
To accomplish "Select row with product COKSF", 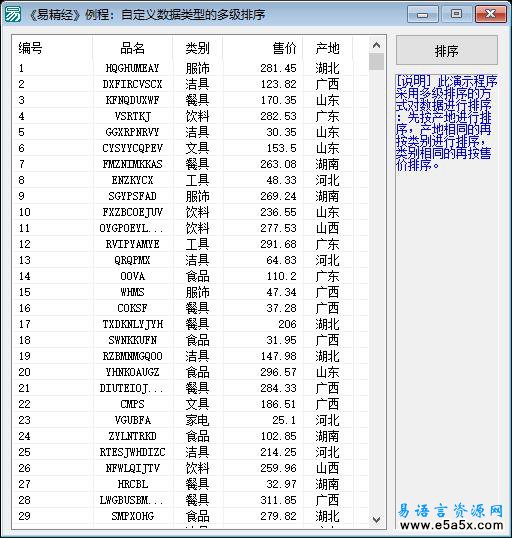I will click(191, 308).
